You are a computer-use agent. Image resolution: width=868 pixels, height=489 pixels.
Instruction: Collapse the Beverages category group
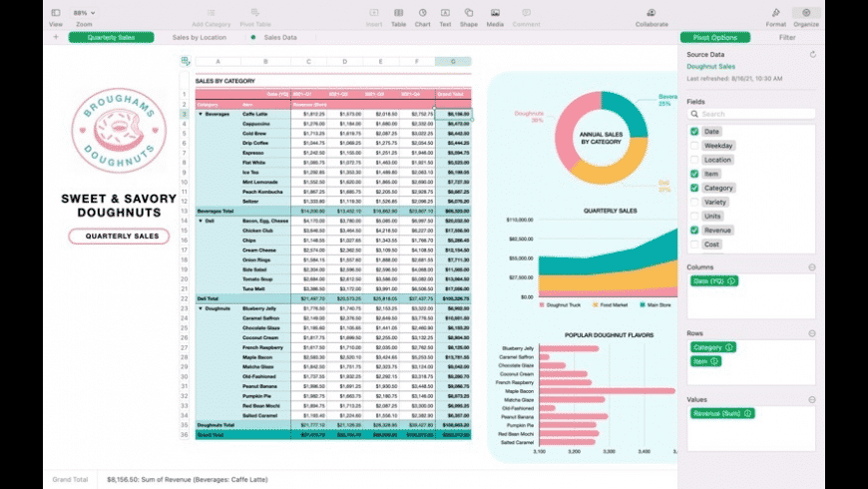point(201,114)
